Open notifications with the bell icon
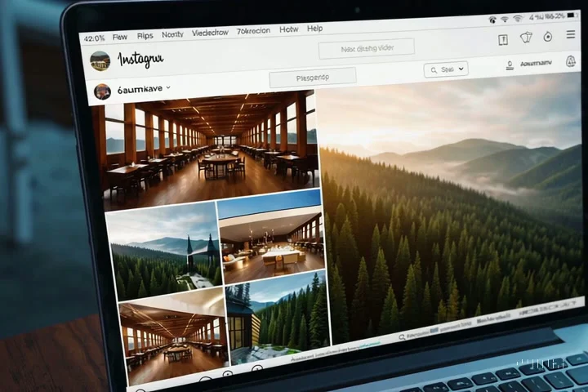Viewport: 588px width, 392px height. (570, 61)
